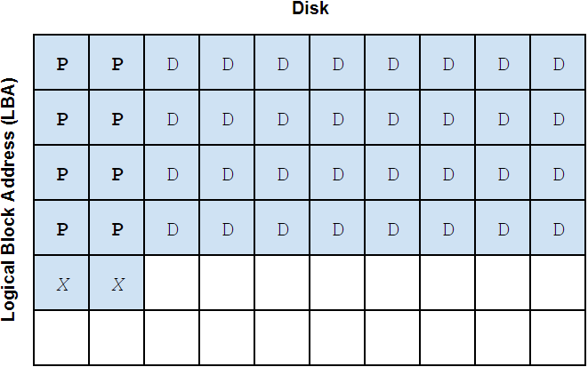588x367 pixels.
Task: Click the first D cell in the second row
Action: coord(172,118)
